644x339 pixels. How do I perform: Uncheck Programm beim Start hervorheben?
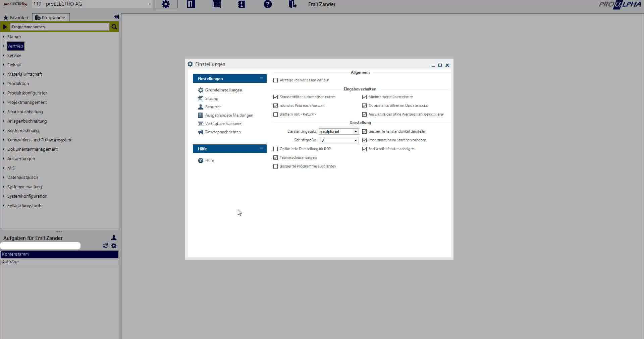coord(365,140)
